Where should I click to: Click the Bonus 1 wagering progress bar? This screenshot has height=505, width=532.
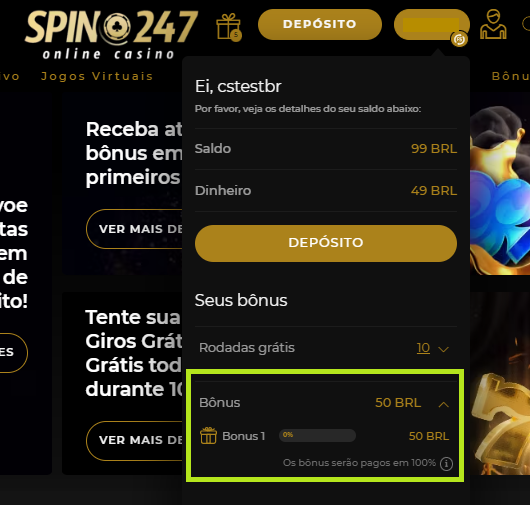[x=317, y=435]
